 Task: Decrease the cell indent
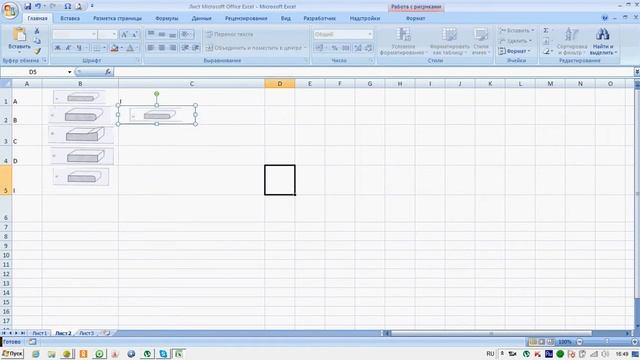(x=185, y=48)
